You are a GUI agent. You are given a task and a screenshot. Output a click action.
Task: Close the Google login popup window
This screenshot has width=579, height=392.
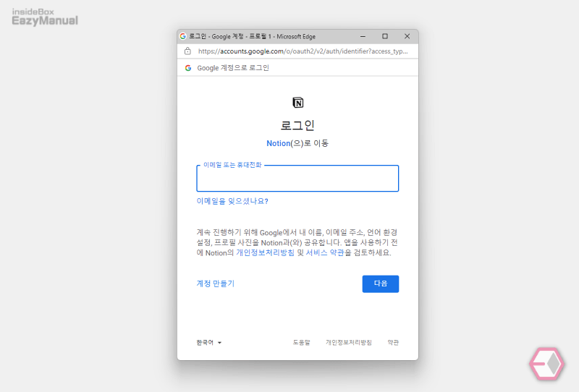coord(407,36)
